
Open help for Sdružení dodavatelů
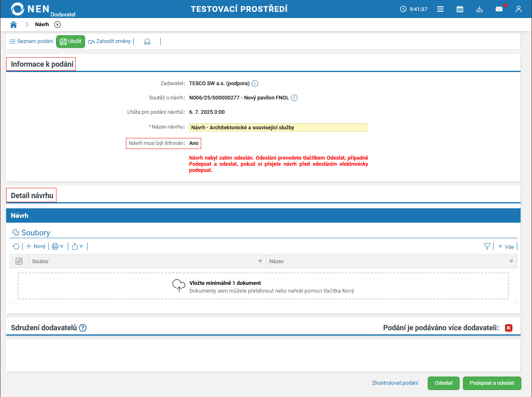[x=83, y=328]
